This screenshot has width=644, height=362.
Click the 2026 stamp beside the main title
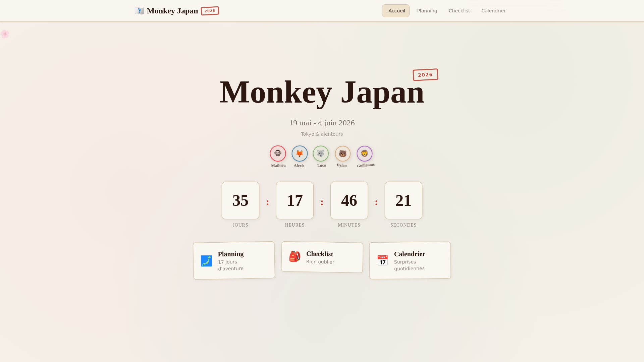pyautogui.click(x=425, y=75)
